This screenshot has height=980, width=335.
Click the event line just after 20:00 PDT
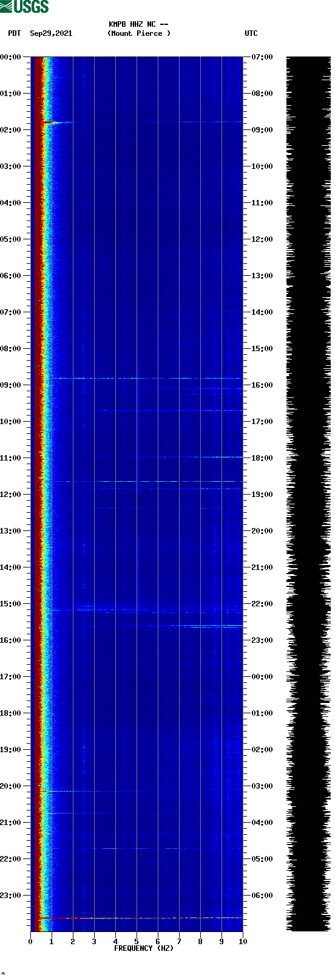point(121,791)
